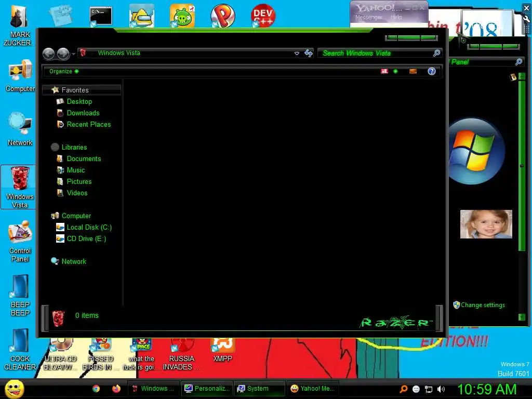532x399 pixels.
Task: Expand the Network section in navigation pane
Action: pos(69,262)
